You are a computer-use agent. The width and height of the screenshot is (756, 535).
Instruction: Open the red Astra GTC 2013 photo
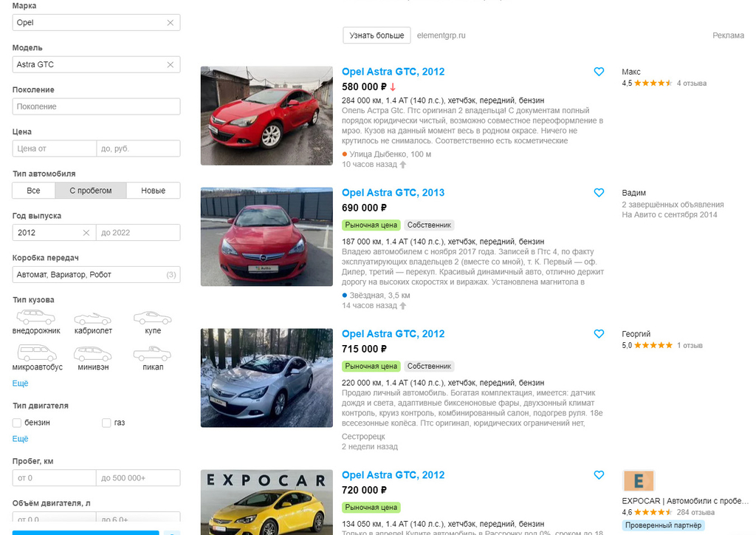(267, 237)
